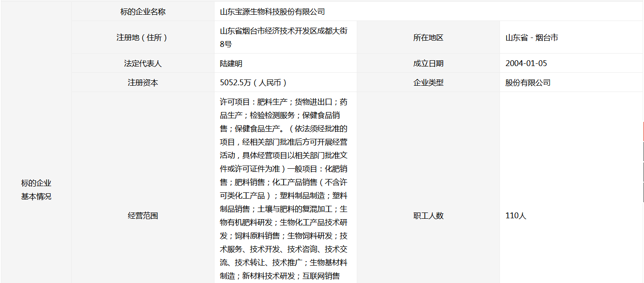Select company name 山东宝源生物科技股份有限公司
Viewport: 644px width, 283px height.
pos(272,12)
